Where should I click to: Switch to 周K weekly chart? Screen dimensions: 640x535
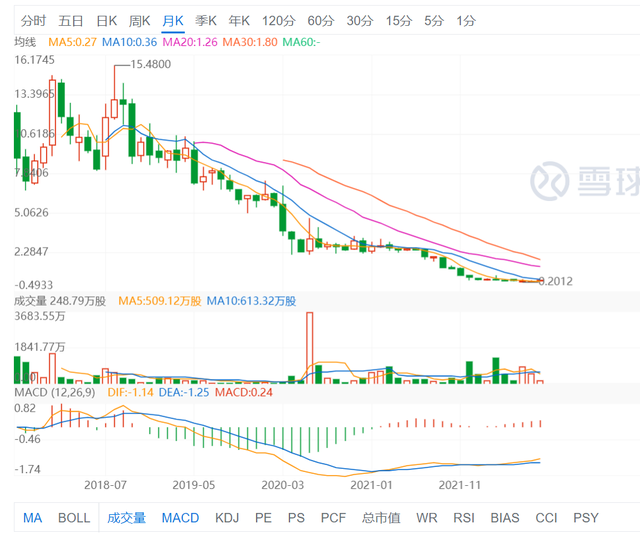139,20
